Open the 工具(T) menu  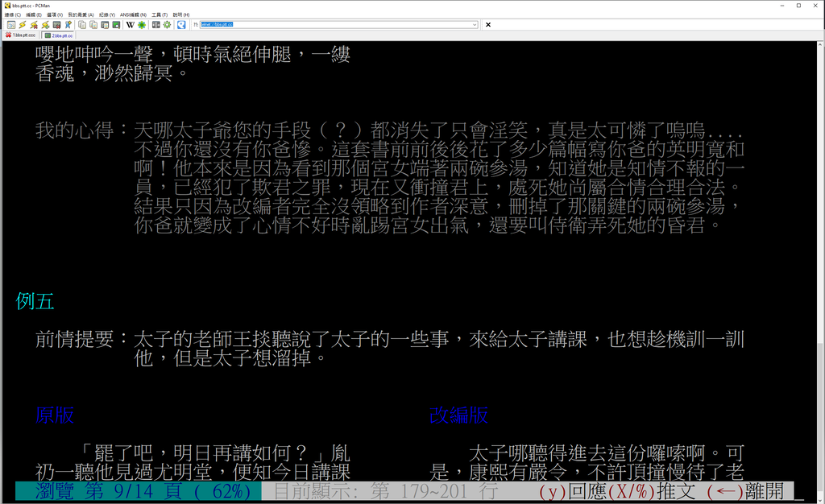[160, 14]
